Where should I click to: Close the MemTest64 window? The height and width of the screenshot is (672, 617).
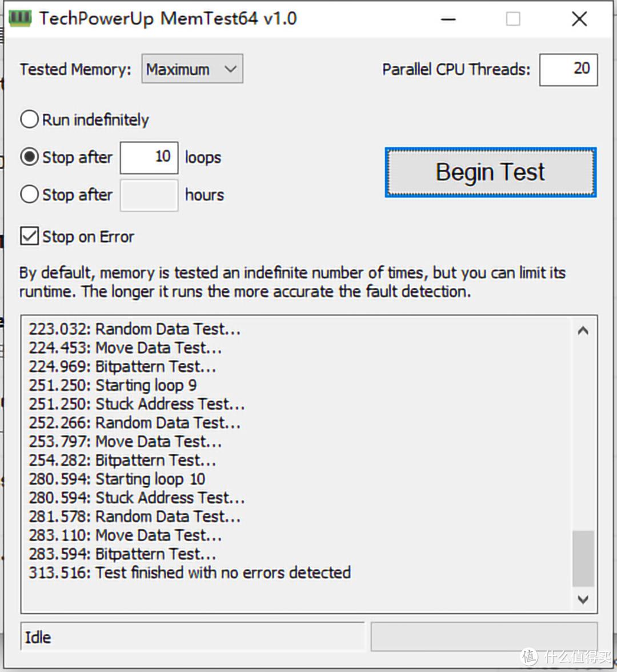579,19
